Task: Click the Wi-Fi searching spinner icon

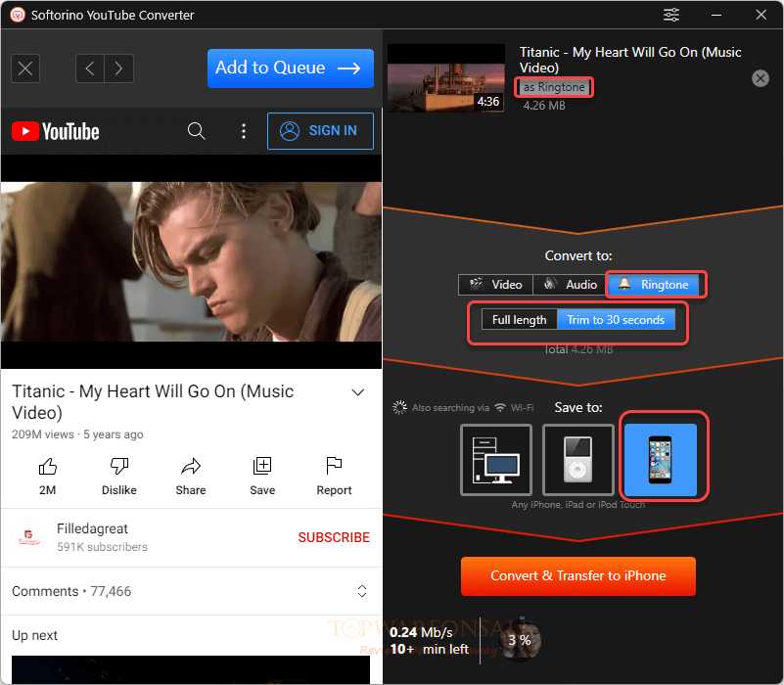Action: [x=399, y=407]
